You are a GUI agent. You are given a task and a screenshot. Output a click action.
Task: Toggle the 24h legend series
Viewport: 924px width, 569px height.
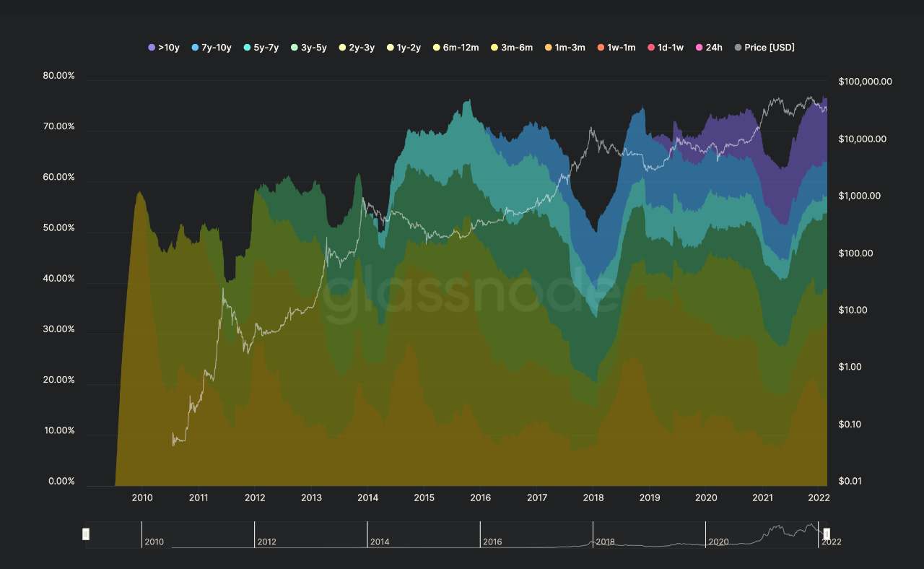[708, 48]
